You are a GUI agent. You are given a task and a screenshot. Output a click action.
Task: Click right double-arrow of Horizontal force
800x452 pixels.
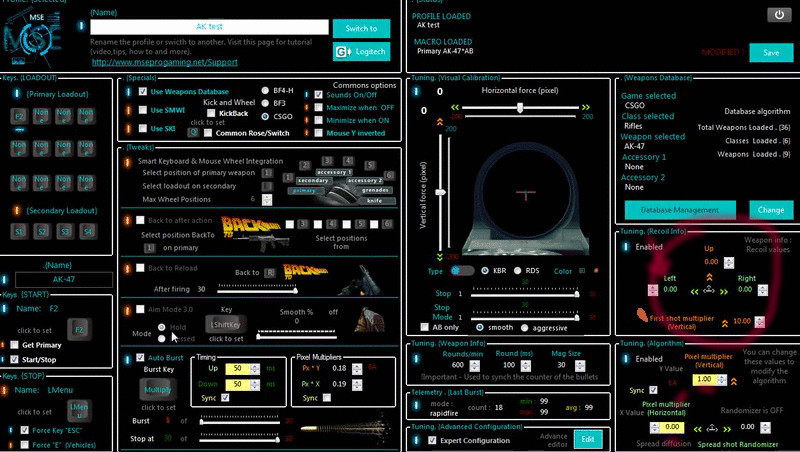coord(585,107)
